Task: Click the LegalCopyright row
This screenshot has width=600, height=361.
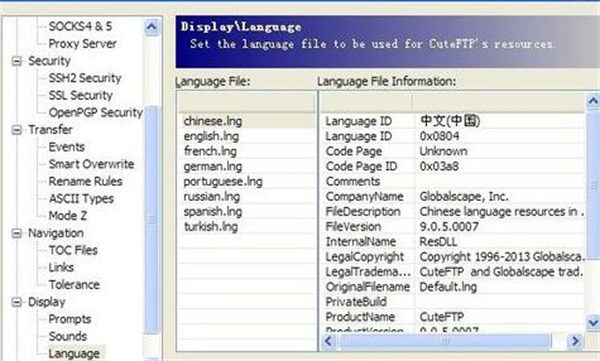Action: [453, 257]
